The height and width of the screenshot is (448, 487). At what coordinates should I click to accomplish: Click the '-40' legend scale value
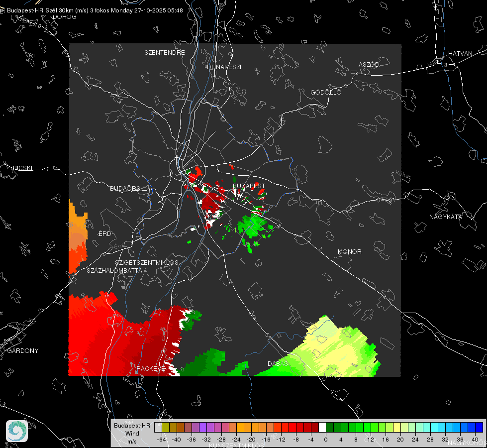pyautogui.click(x=177, y=440)
